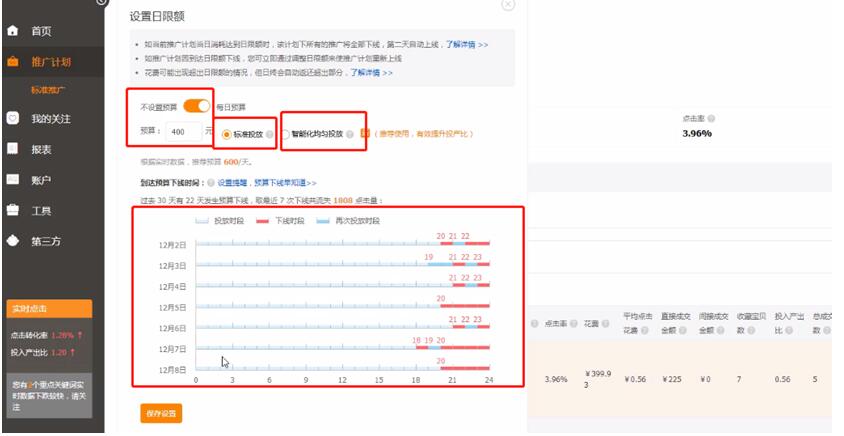Click help icon beside 标准投放
This screenshot has height=436, width=844.
point(269,134)
